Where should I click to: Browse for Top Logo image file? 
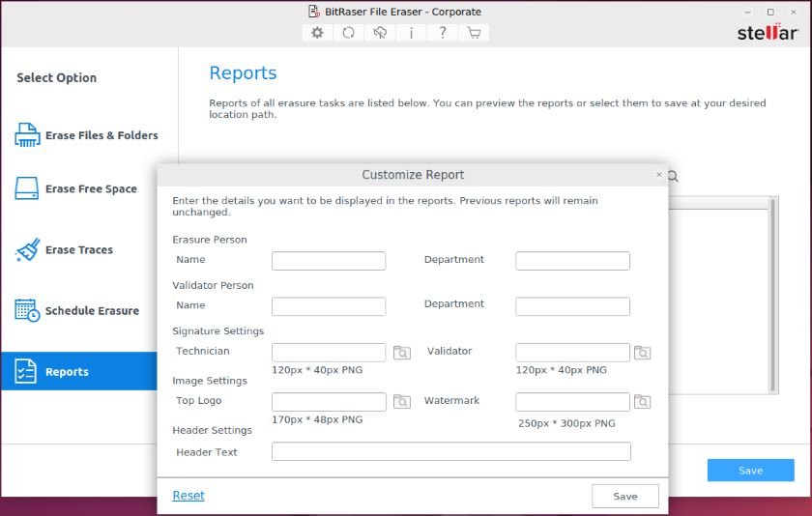click(x=402, y=402)
